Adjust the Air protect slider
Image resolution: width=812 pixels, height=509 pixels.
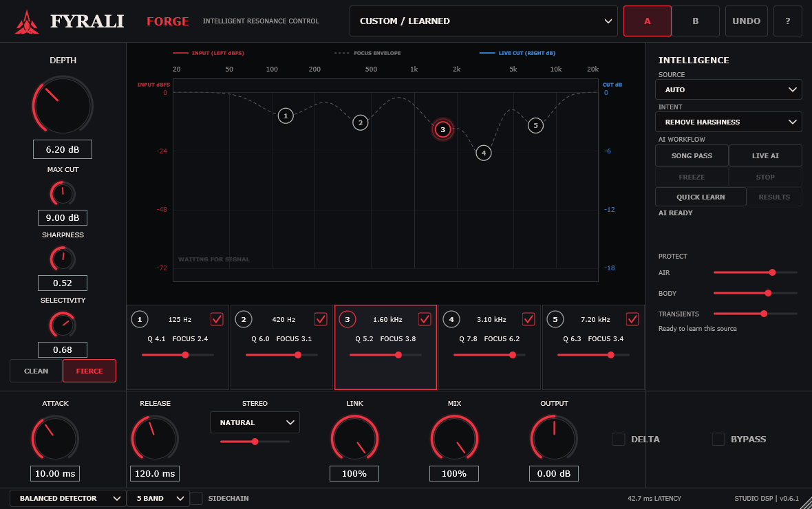point(756,272)
